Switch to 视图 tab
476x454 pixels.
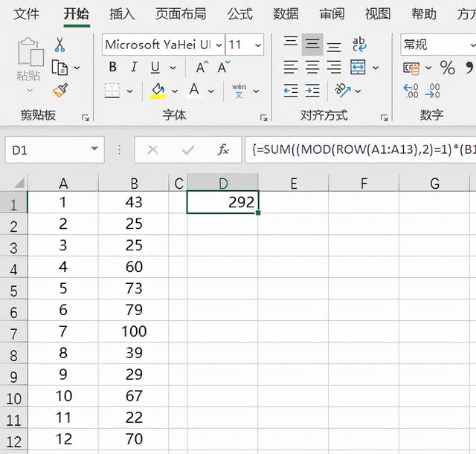point(378,14)
